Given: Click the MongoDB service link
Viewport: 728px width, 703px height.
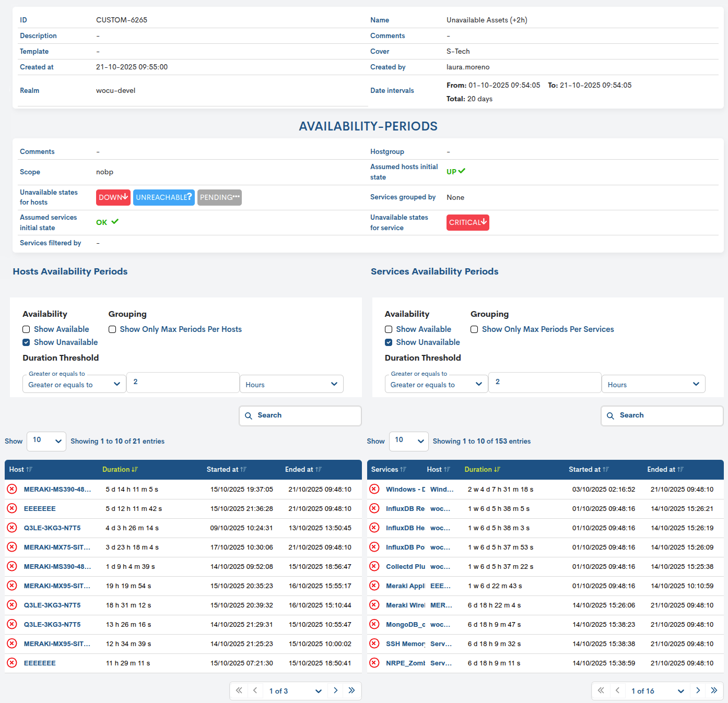Looking at the screenshot, I should coord(405,624).
